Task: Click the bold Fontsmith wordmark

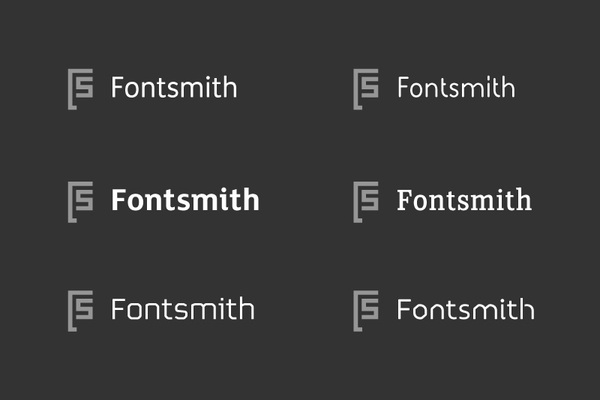Action: [x=185, y=200]
